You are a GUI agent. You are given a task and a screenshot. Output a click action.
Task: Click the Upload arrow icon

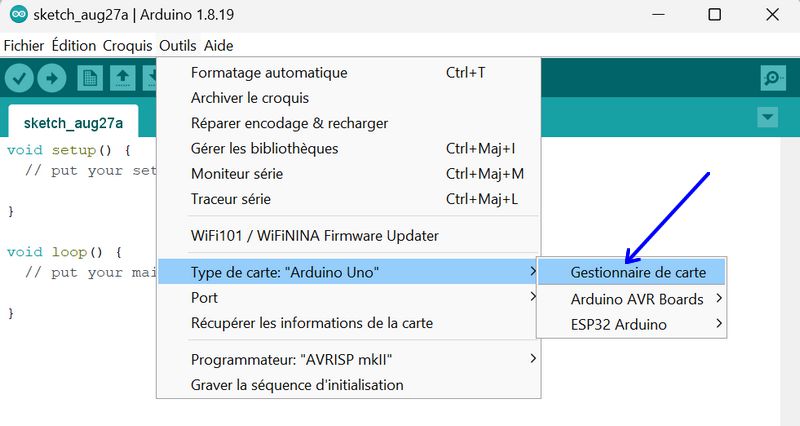click(52, 78)
